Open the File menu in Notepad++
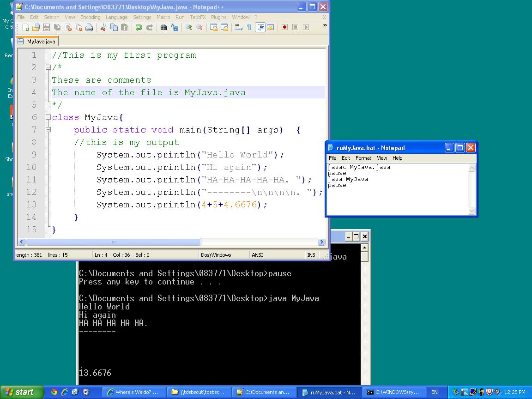The height and width of the screenshot is (399, 532). 21,17
